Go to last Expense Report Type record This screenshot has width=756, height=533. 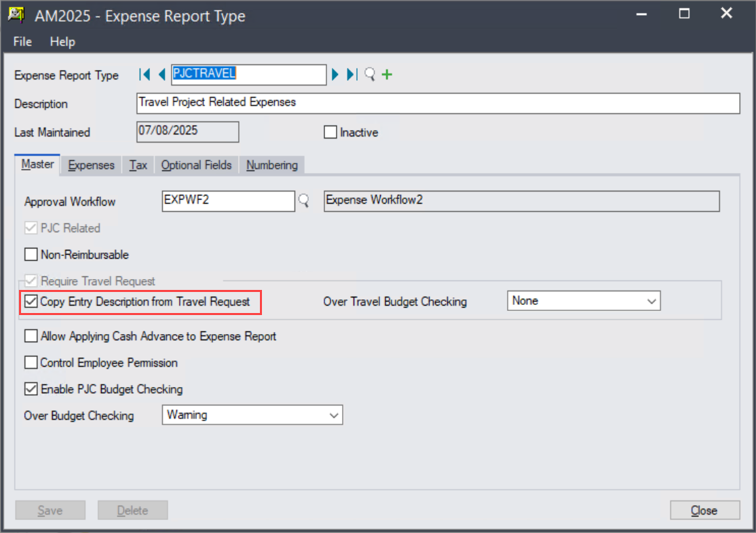tap(352, 75)
